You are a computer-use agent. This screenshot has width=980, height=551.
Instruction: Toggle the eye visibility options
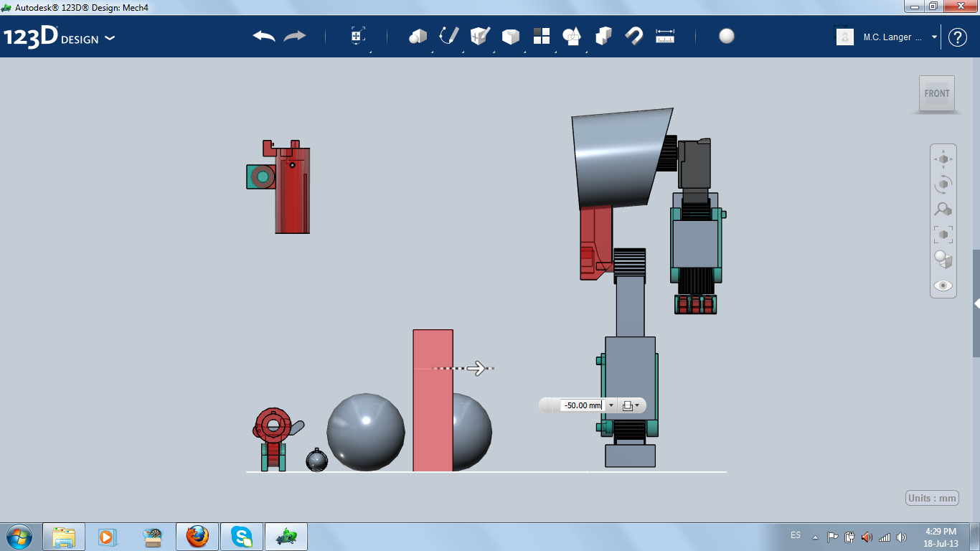click(x=943, y=286)
